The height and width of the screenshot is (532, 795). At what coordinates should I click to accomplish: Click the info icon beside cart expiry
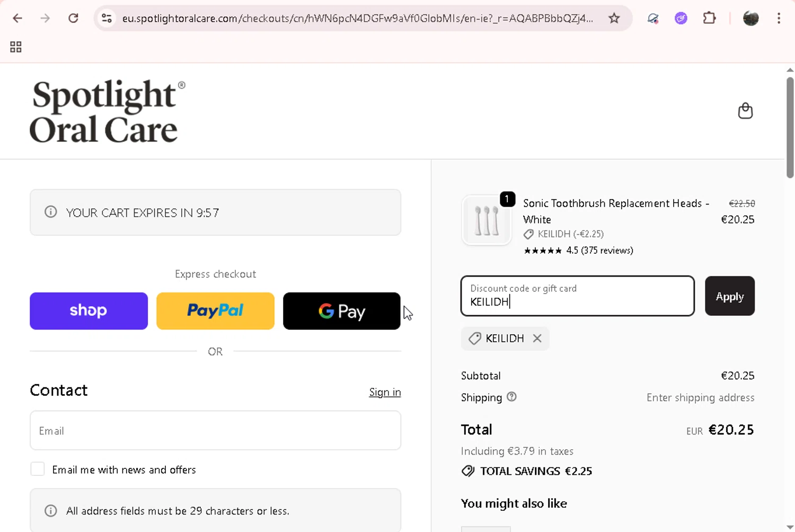pyautogui.click(x=51, y=212)
